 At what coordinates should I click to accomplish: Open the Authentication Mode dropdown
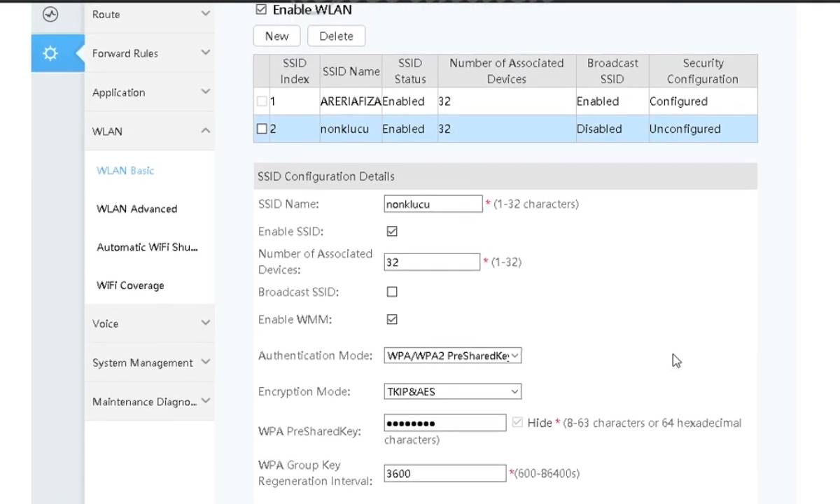[x=452, y=356]
